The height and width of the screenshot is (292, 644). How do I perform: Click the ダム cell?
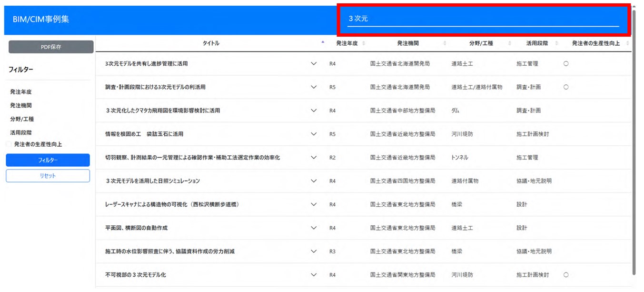point(456,111)
